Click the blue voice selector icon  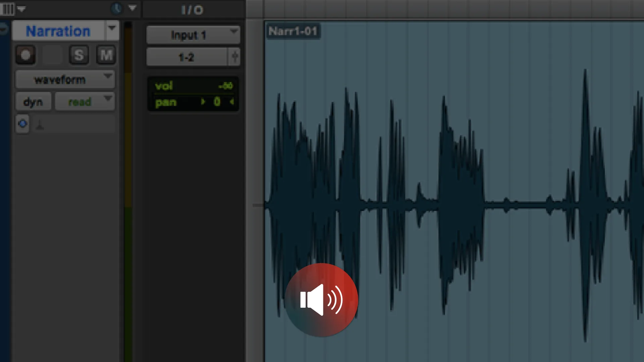[x=22, y=124]
